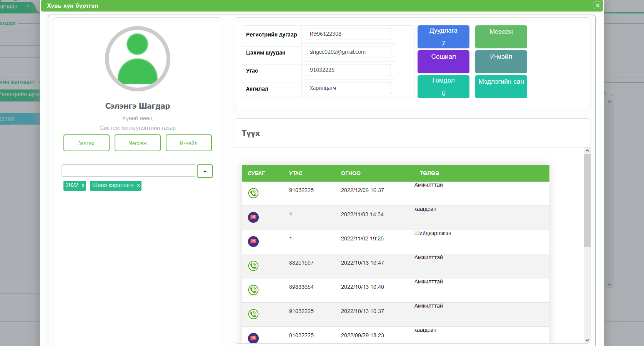Viewport: 644px width, 346px height.
Task: Open the teal-grey И-мэйл tile
Action: point(501,62)
